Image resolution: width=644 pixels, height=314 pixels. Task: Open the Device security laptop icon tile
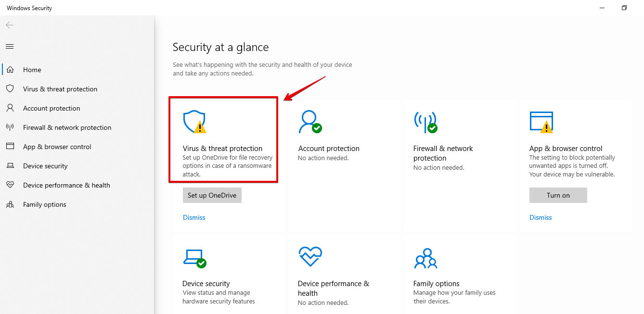coord(194,258)
